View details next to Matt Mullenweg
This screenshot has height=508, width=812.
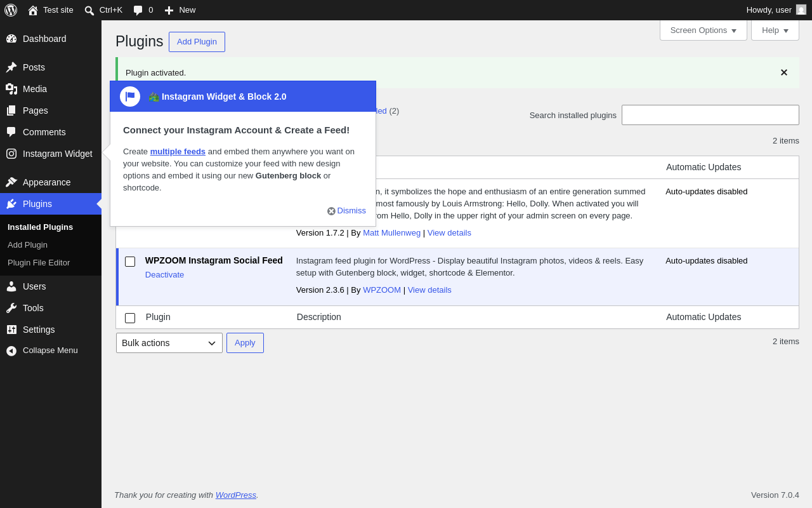[449, 232]
